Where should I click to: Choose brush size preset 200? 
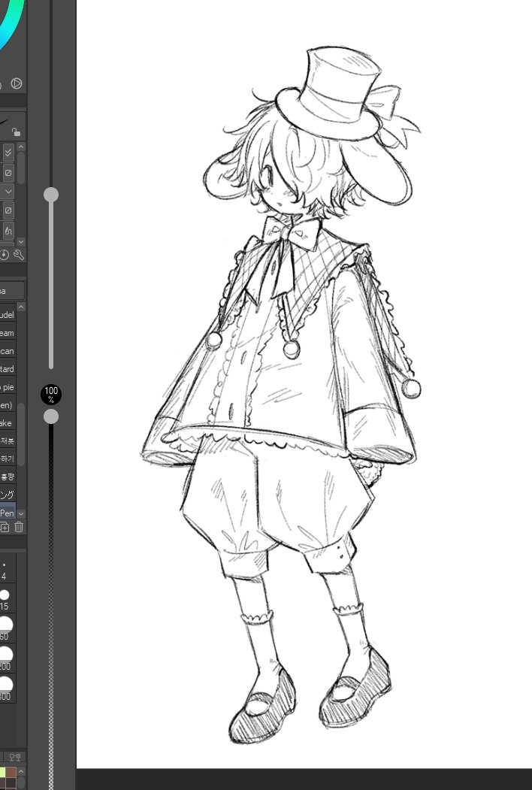pos(7,658)
